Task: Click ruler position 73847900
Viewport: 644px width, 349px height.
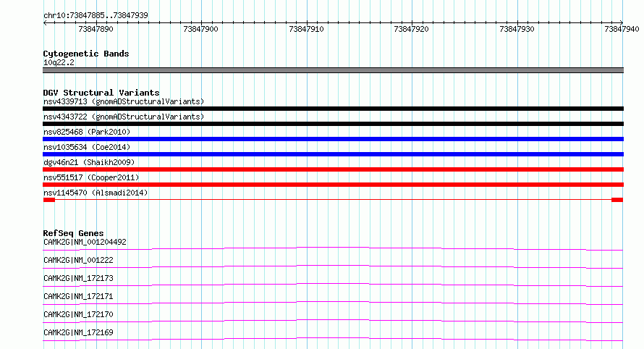Action: 201,29
